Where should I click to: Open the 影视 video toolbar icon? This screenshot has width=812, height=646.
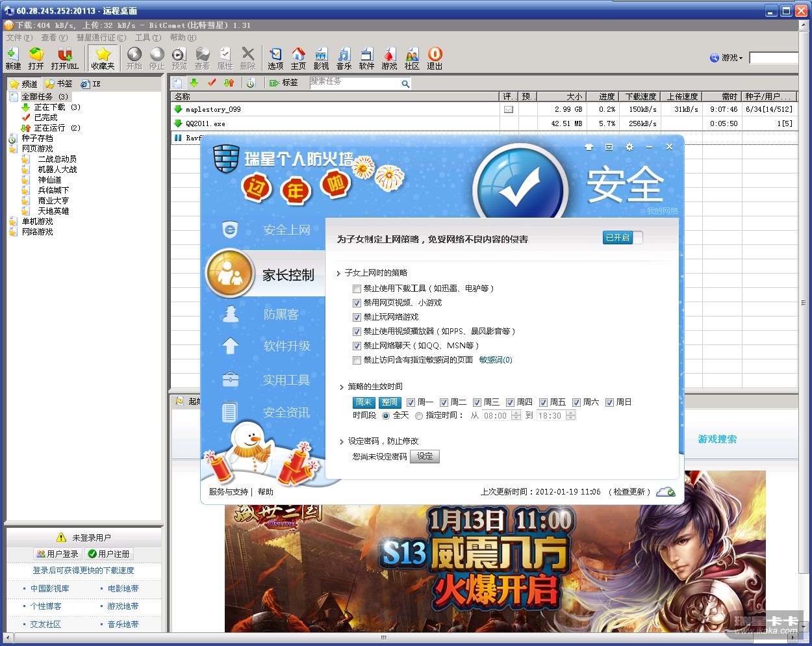[x=321, y=58]
